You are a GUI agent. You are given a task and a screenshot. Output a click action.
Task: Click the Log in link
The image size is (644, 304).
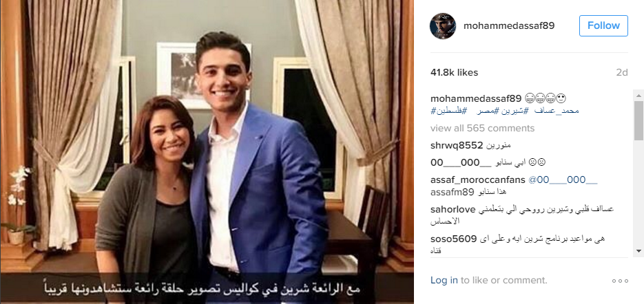(x=444, y=281)
